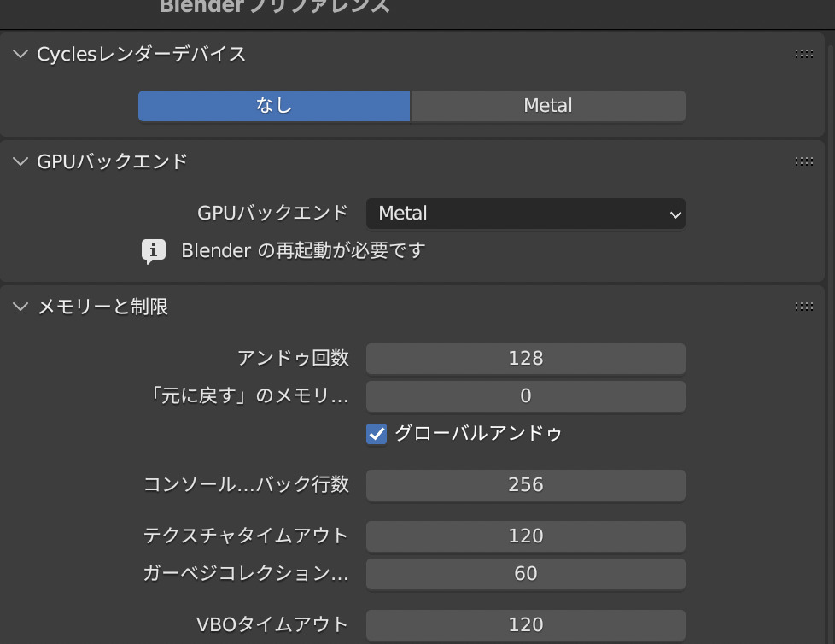Click the VBOタイムアウト field showing 120
835x644 pixels.
coord(526,625)
